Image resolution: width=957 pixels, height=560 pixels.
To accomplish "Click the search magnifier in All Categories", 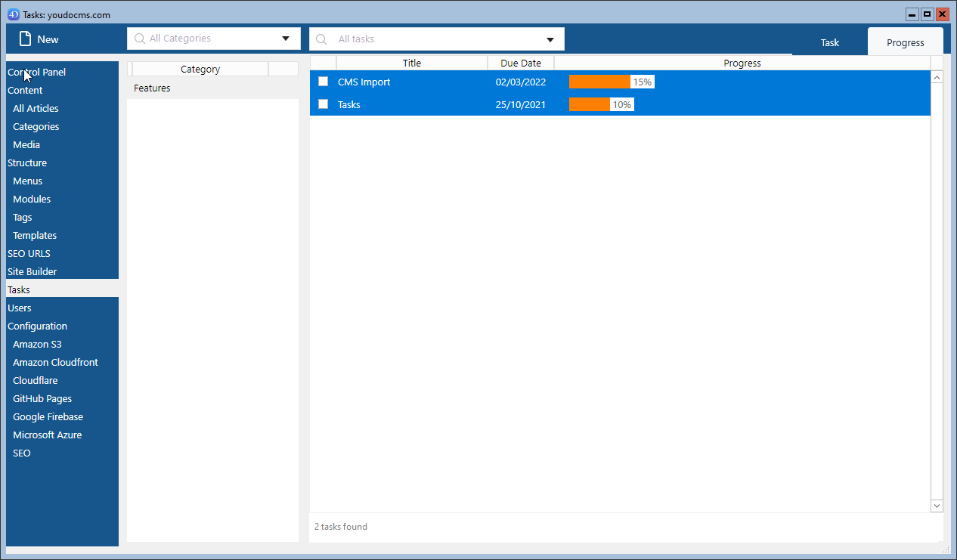I will (139, 39).
